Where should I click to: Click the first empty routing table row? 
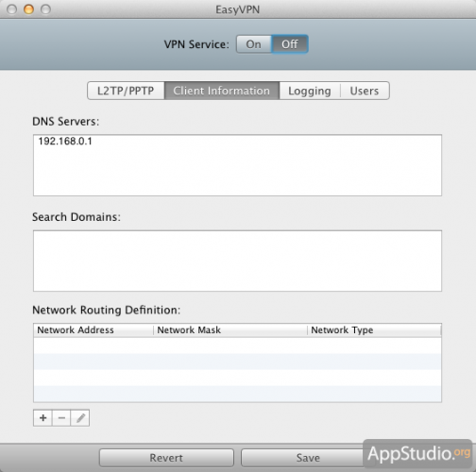coord(237,346)
